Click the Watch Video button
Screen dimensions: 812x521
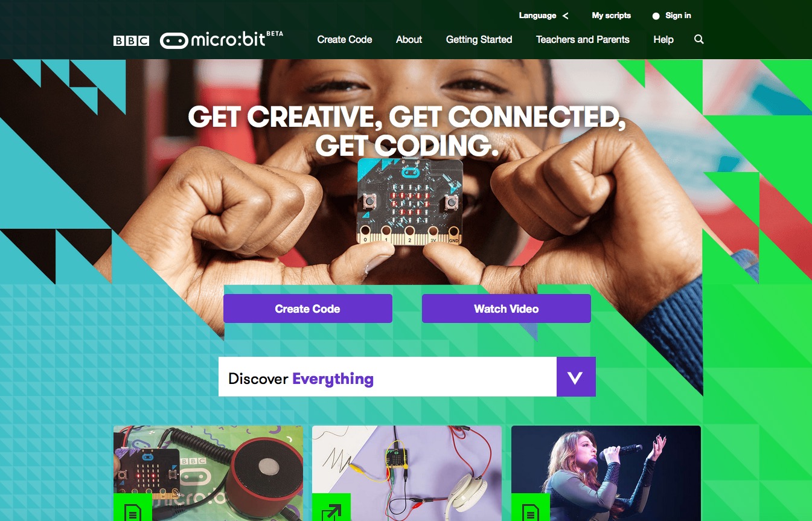[x=507, y=308]
